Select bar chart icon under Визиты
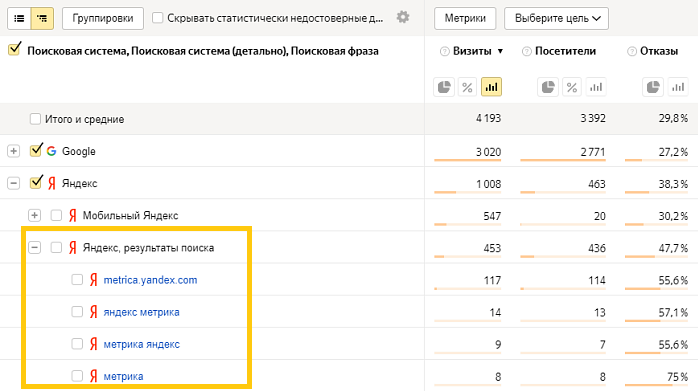 [x=491, y=87]
